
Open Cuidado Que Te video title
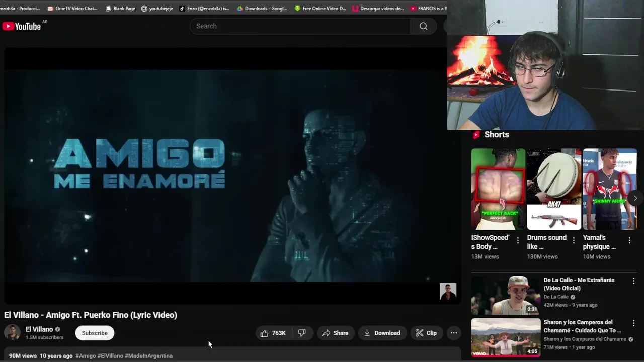(x=582, y=326)
